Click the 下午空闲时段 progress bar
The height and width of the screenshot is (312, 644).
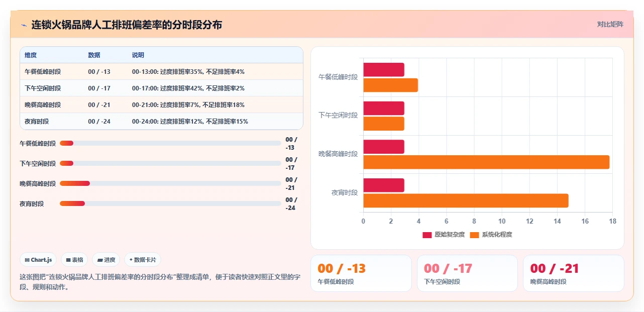click(170, 163)
